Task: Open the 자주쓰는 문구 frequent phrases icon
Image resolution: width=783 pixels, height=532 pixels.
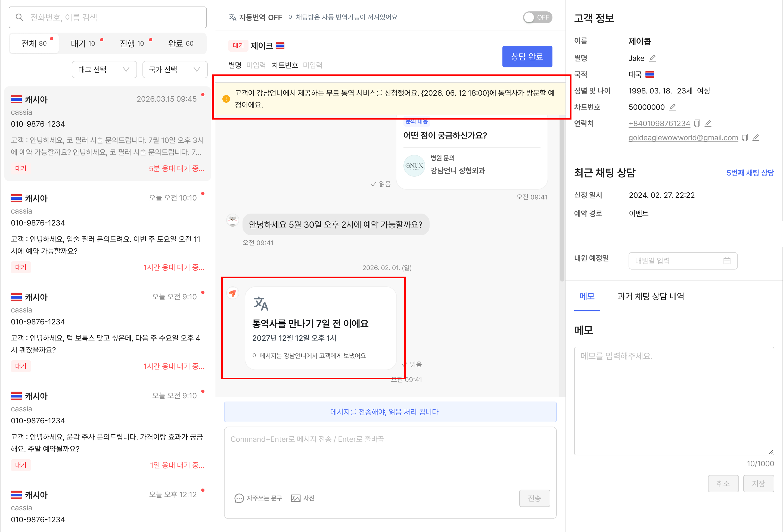Action: pyautogui.click(x=239, y=498)
